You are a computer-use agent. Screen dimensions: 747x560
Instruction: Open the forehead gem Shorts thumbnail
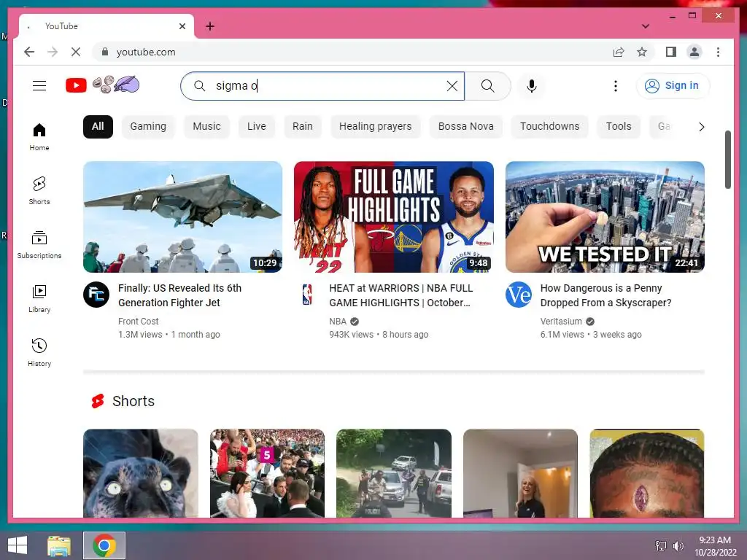point(647,473)
